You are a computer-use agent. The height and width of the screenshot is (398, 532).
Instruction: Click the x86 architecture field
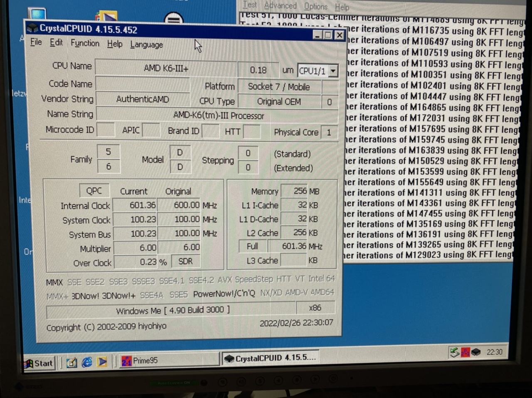(315, 307)
